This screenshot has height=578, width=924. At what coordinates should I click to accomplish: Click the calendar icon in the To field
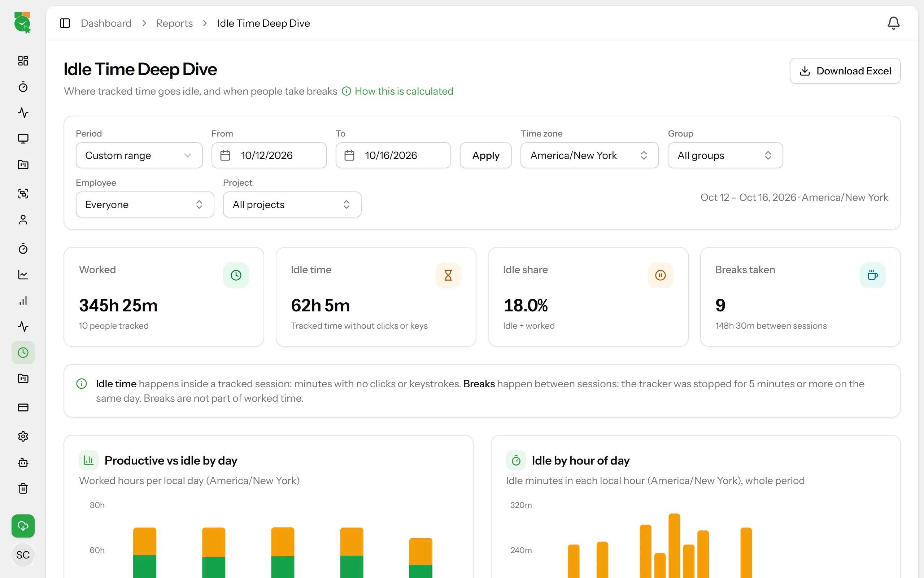coord(349,156)
